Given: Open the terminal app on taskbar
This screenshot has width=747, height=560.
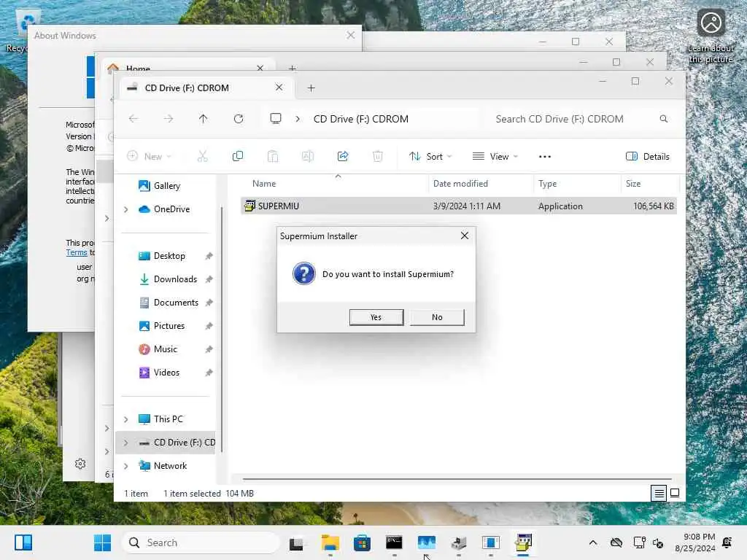Looking at the screenshot, I should pos(394,542).
